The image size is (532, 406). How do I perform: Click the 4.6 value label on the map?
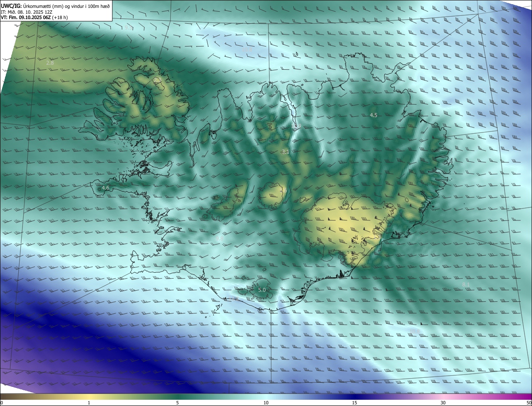(106, 188)
